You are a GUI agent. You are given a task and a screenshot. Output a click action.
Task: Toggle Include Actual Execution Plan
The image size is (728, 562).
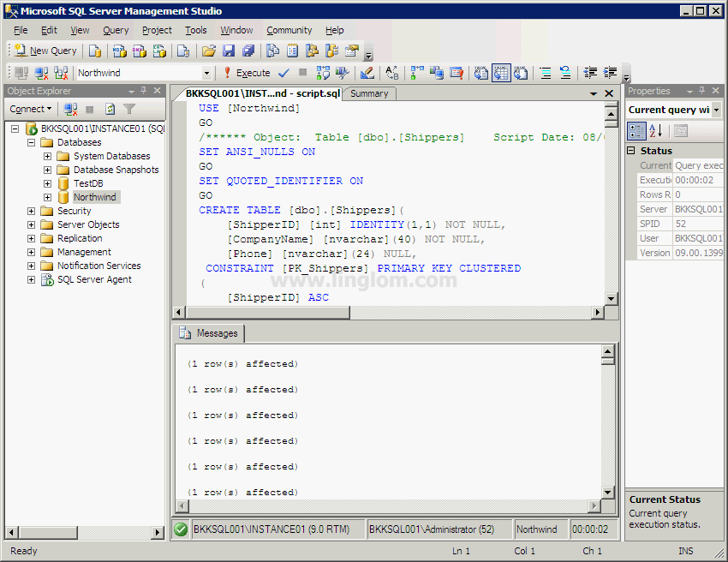coord(417,73)
